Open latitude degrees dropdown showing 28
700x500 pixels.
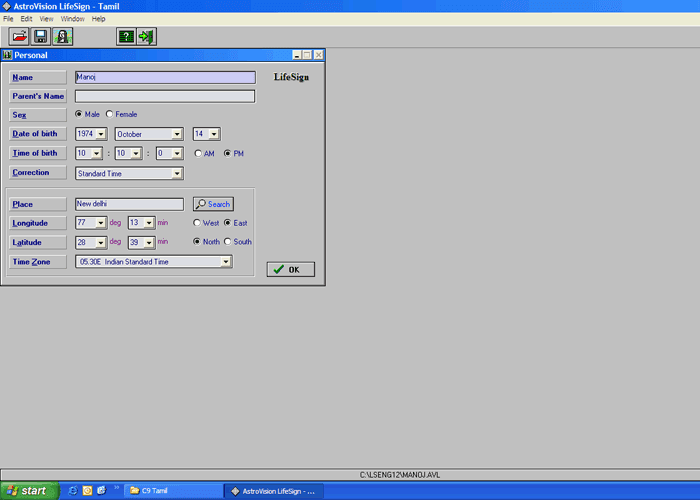coord(101,242)
